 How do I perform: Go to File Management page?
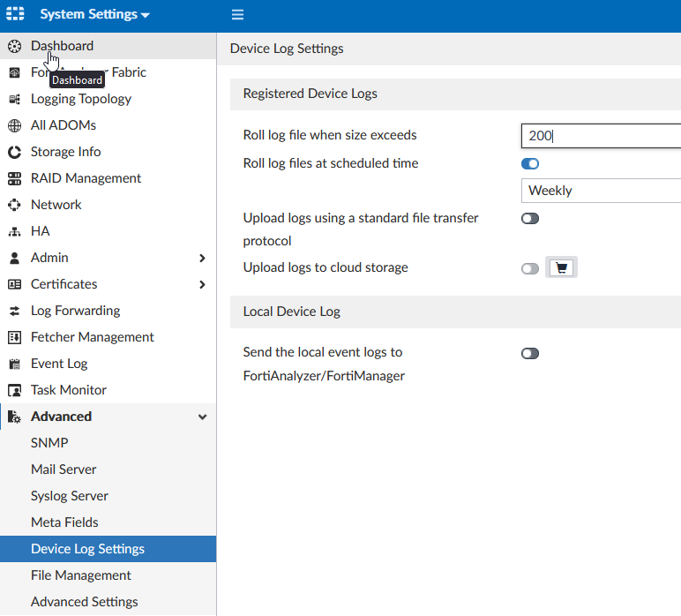coord(81,575)
